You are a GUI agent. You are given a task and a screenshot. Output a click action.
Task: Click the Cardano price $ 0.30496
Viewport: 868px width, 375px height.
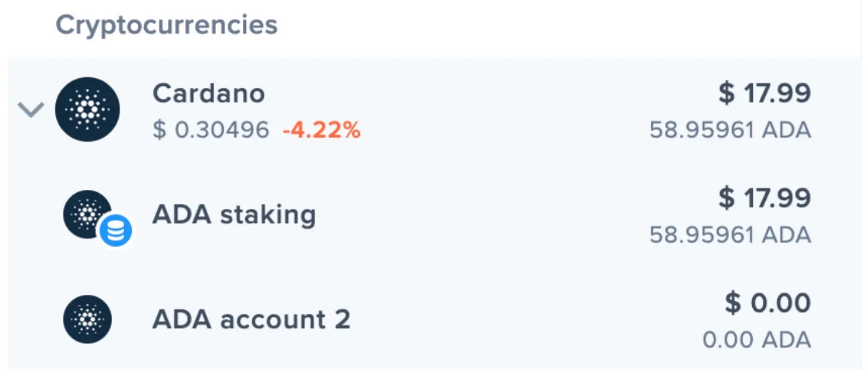211,129
